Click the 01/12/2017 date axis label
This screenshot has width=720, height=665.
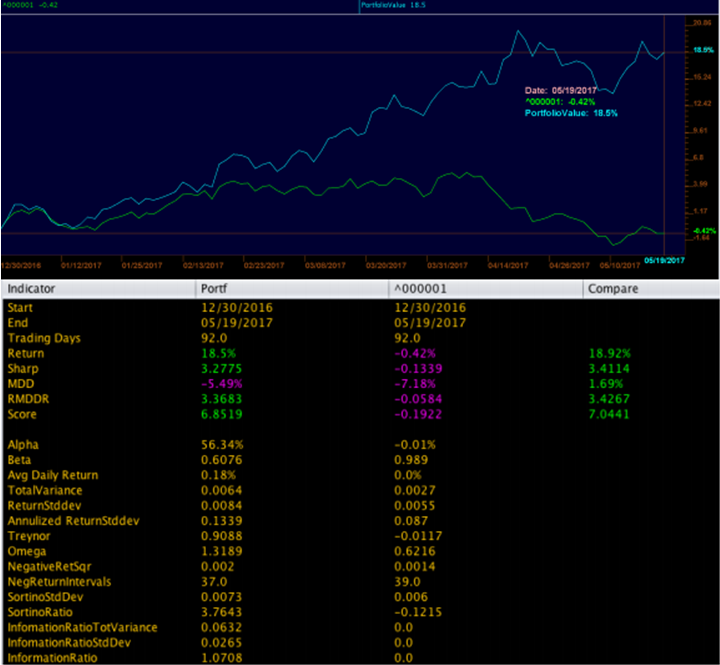point(81,265)
